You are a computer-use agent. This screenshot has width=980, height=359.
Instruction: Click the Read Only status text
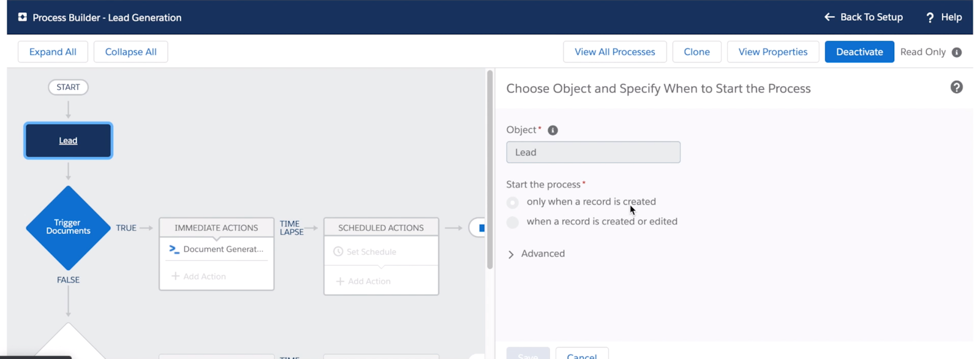(922, 52)
